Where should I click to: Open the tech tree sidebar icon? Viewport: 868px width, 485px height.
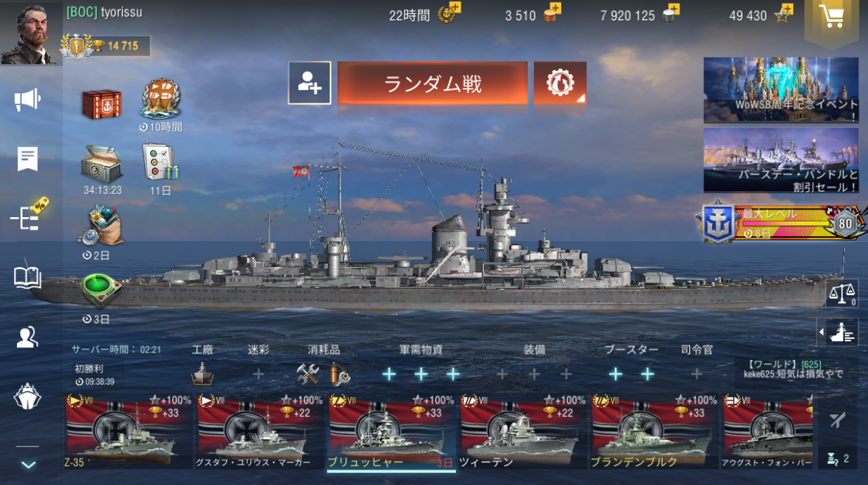(x=28, y=216)
